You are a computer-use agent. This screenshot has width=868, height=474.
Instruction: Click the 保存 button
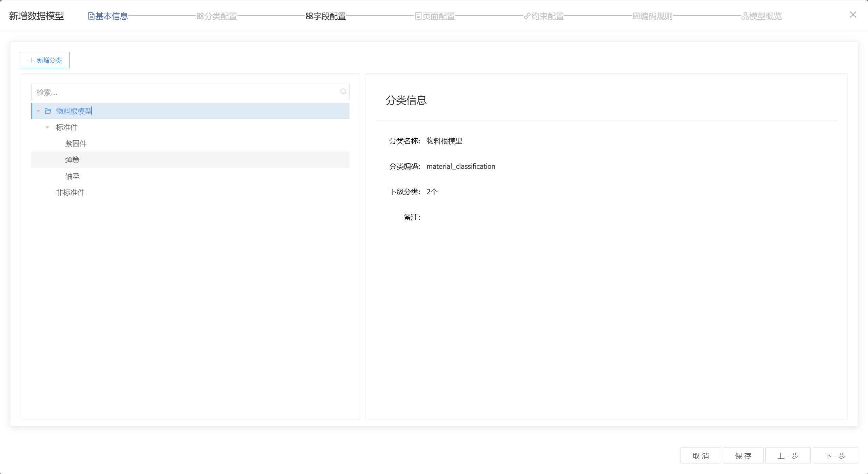tap(743, 456)
